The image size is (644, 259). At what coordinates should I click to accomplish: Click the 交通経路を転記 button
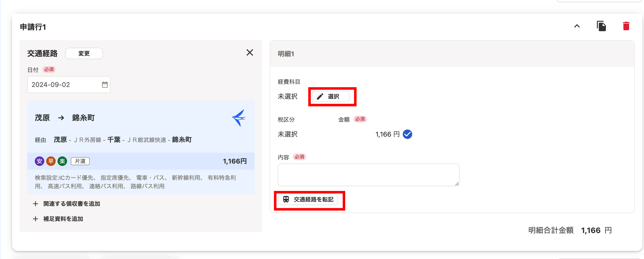point(308,200)
